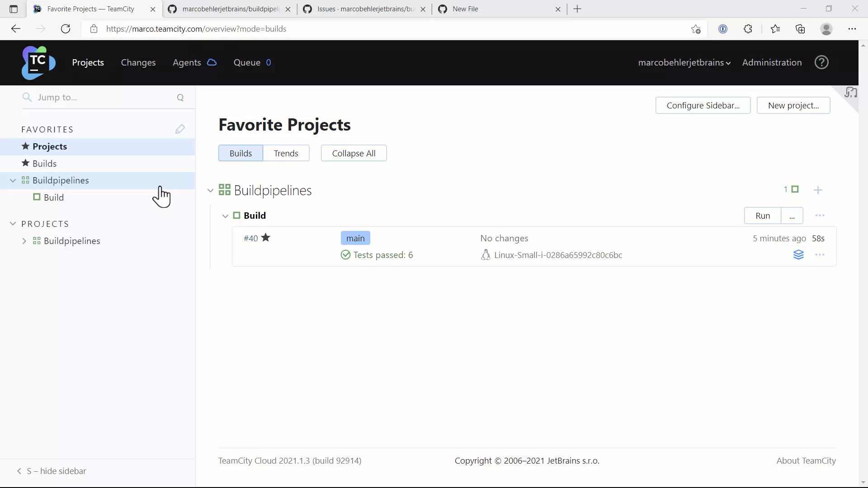Open the help question mark icon

(821, 62)
